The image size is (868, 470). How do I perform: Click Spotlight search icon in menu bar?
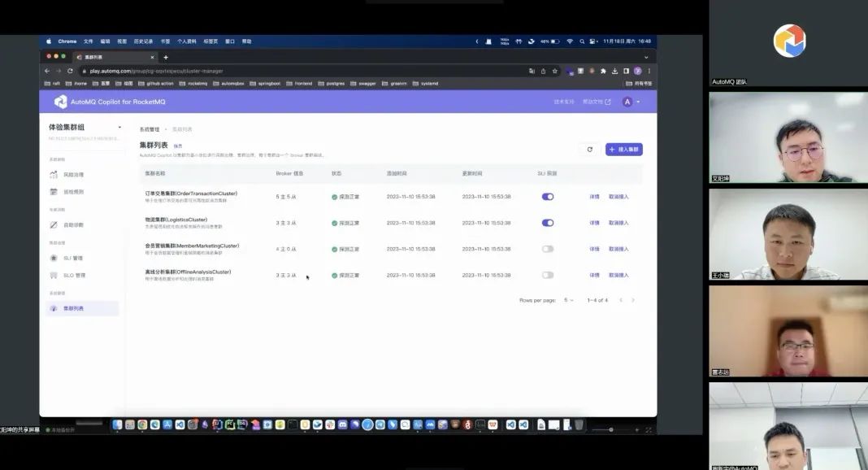(582, 41)
